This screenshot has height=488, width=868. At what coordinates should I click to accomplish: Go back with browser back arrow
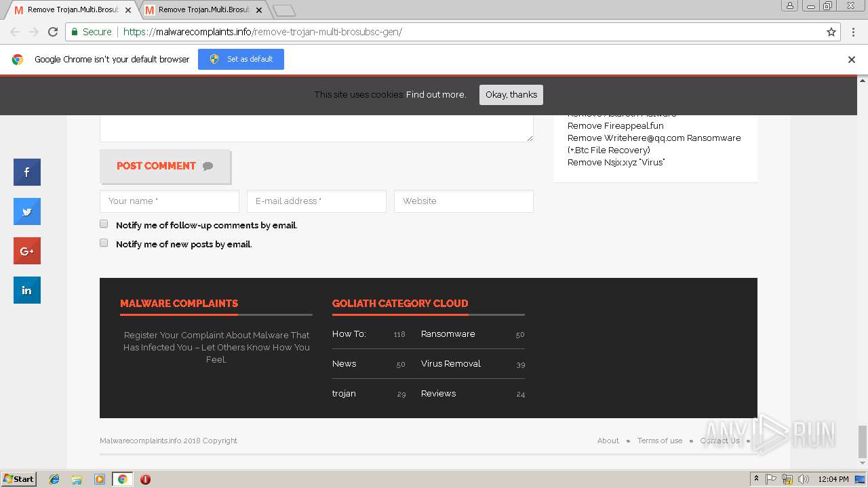[x=15, y=32]
